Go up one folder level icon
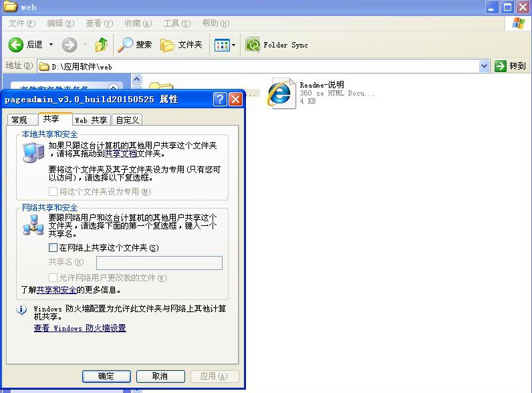Image resolution: width=532 pixels, height=393 pixels. point(102,45)
